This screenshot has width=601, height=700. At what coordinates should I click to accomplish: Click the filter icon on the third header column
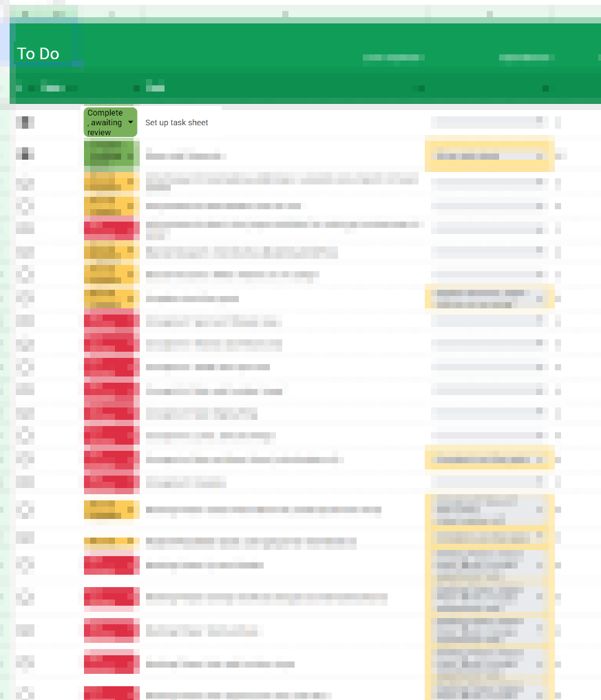click(421, 88)
